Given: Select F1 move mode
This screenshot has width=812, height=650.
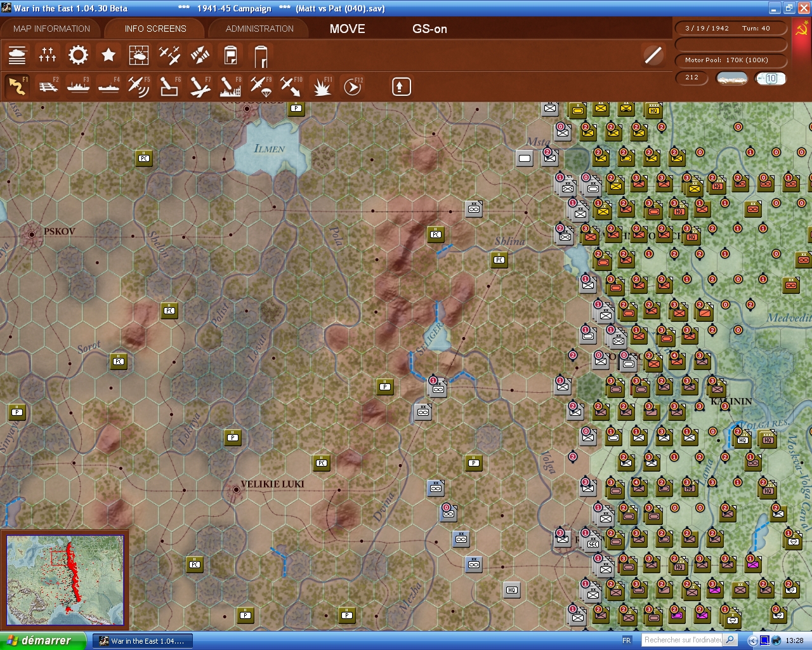Looking at the screenshot, I should click(17, 86).
